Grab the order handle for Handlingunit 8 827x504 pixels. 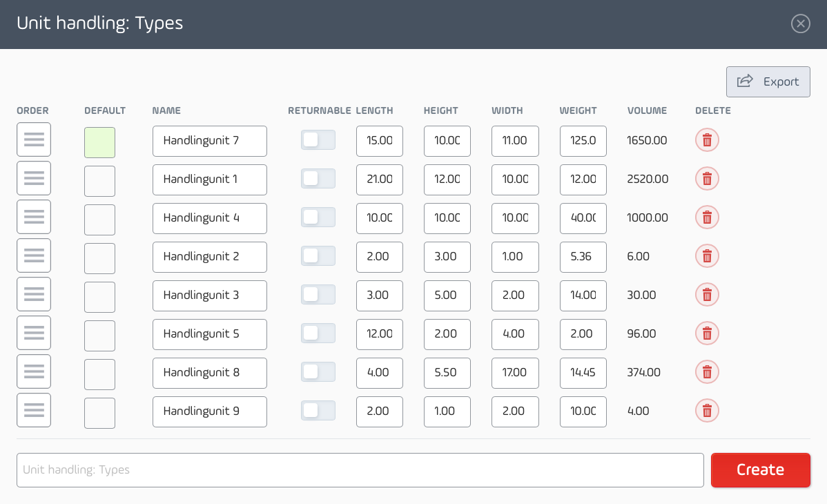tap(34, 371)
